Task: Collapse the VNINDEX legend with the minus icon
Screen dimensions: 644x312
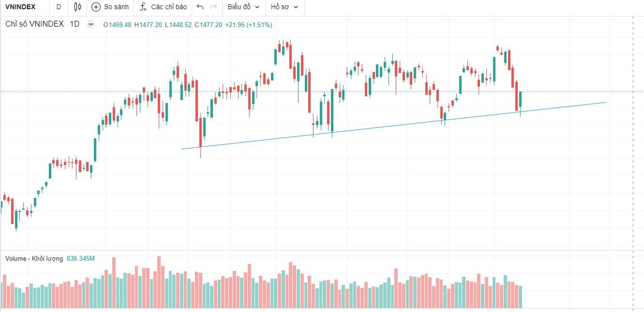Action: click(x=91, y=24)
